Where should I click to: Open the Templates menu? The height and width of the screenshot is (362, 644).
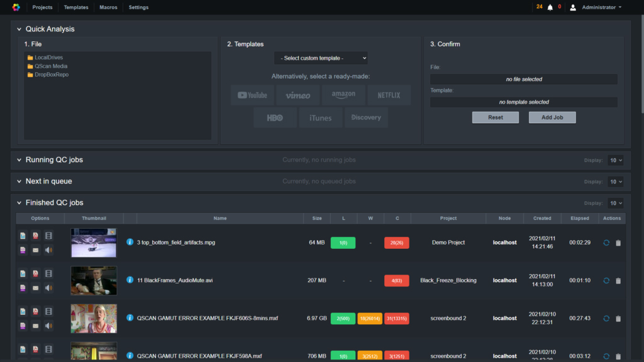click(76, 8)
